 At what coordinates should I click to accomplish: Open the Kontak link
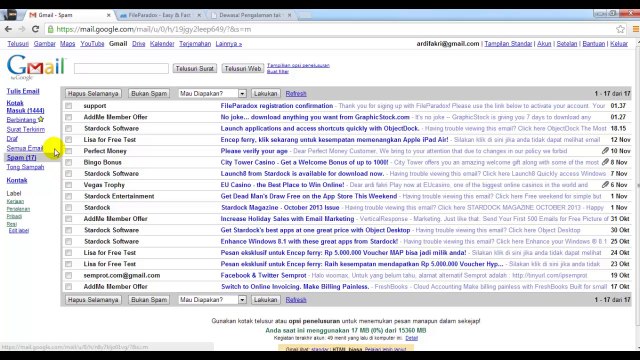tap(17, 180)
